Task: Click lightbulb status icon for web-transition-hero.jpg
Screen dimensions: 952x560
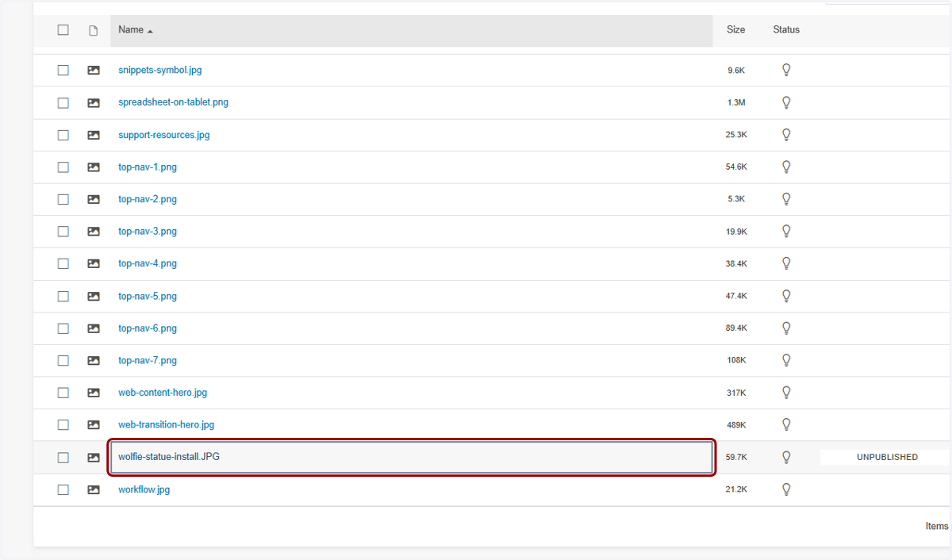Action: point(786,424)
